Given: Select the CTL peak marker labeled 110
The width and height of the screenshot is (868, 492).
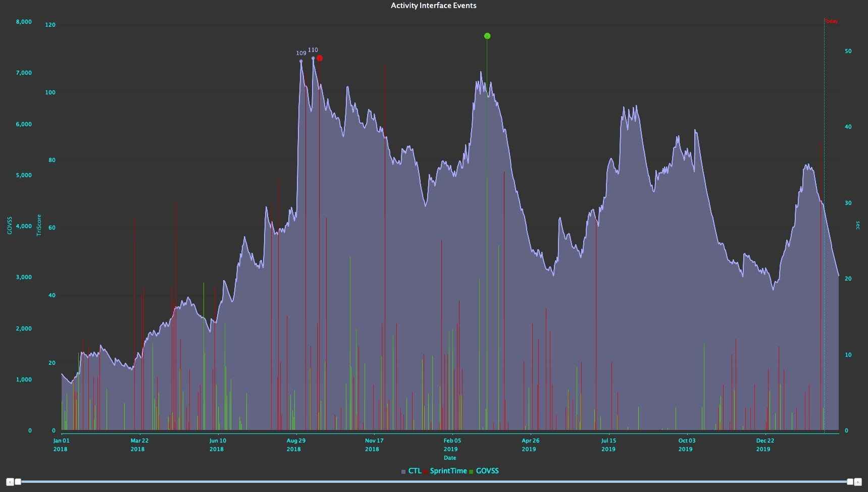Looking at the screenshot, I should [313, 58].
